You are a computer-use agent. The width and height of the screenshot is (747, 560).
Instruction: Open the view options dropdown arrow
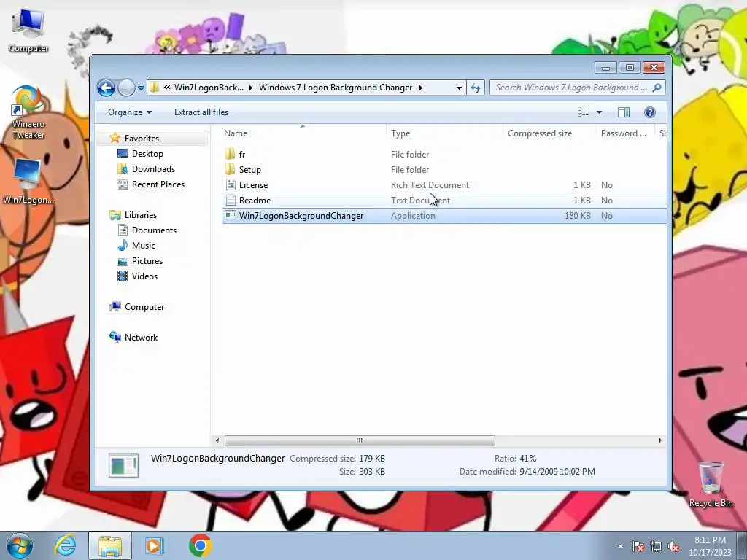tap(600, 112)
